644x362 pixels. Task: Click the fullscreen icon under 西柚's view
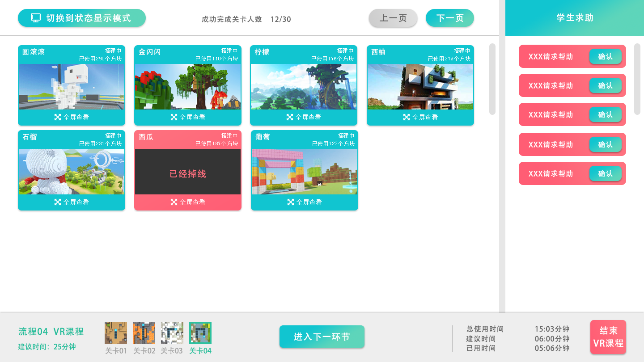[x=407, y=117]
